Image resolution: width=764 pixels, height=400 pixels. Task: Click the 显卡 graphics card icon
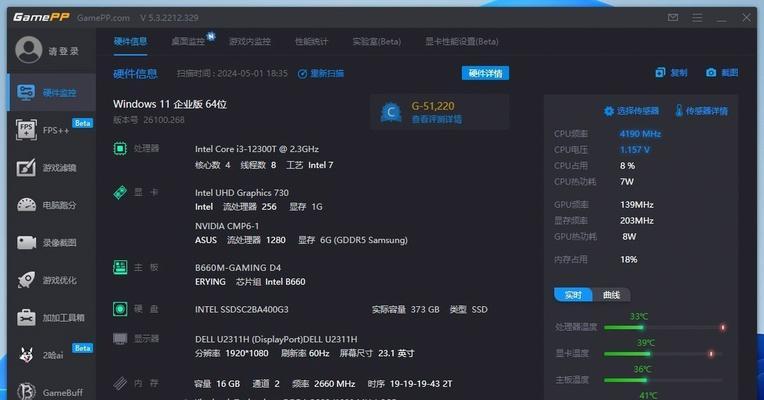pyautogui.click(x=120, y=192)
